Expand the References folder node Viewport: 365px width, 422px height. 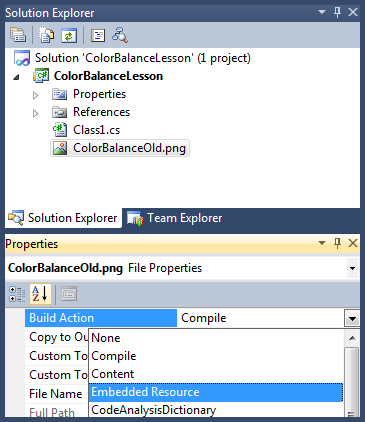tap(35, 113)
